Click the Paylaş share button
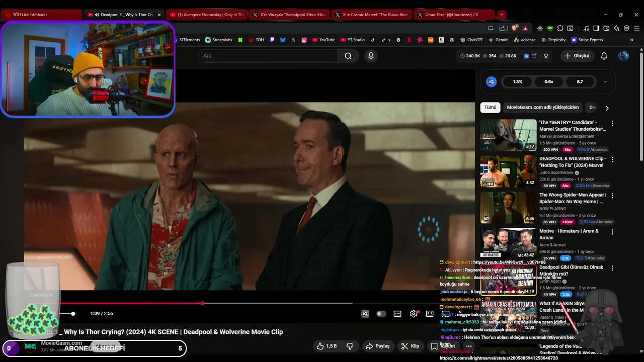The height and width of the screenshot is (362, 644). pyautogui.click(x=378, y=346)
